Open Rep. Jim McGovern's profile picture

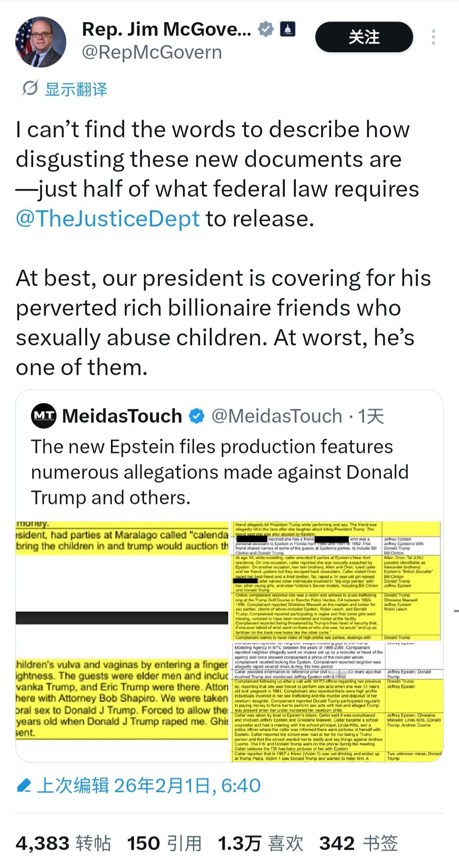(41, 42)
